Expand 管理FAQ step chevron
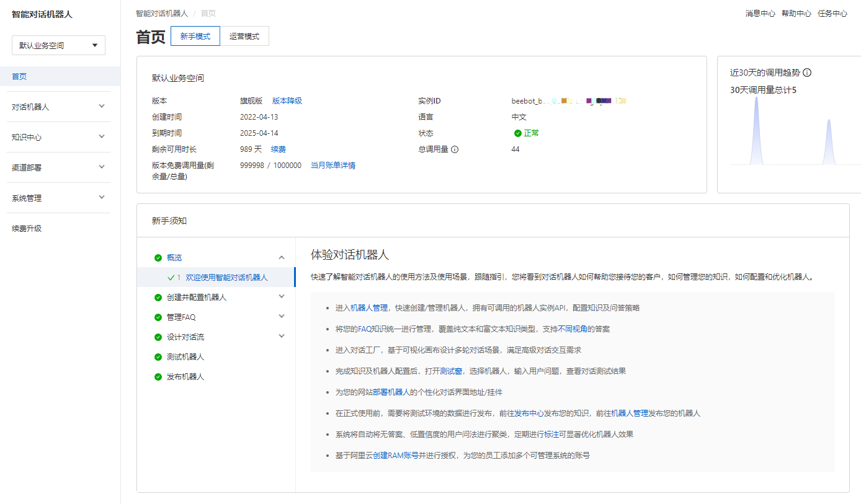The image size is (861, 504). click(x=282, y=316)
